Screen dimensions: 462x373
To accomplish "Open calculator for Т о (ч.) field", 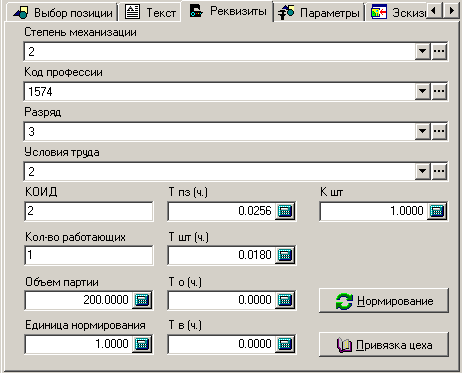I will [285, 300].
